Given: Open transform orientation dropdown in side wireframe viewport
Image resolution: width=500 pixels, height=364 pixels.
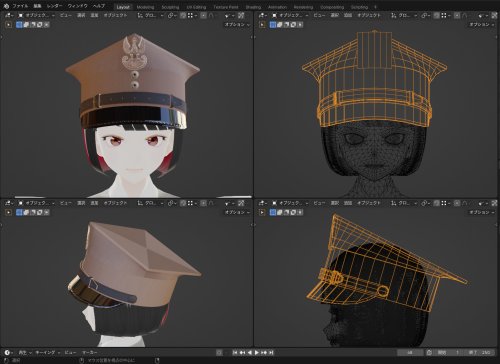Looking at the screenshot, I should pyautogui.click(x=404, y=203).
